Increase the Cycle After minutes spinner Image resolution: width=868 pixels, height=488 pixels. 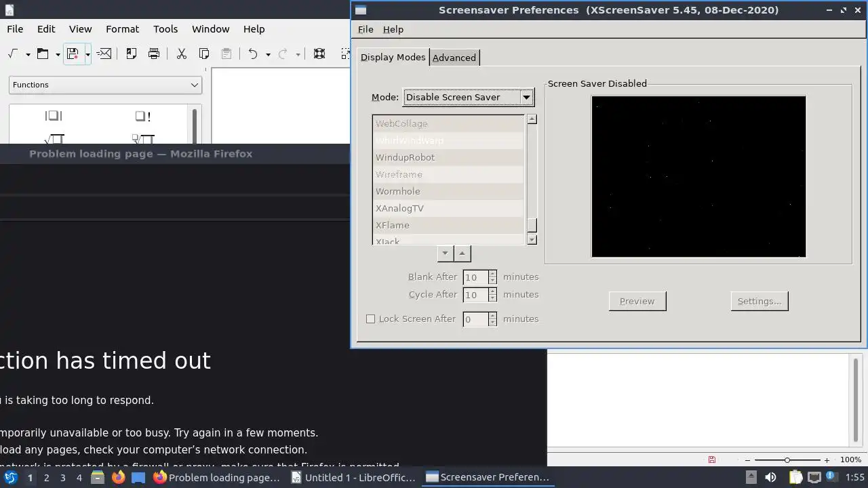tap(492, 291)
